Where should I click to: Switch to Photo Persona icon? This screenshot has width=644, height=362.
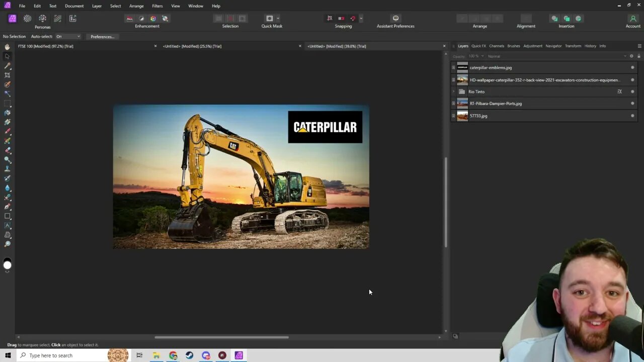(12, 19)
